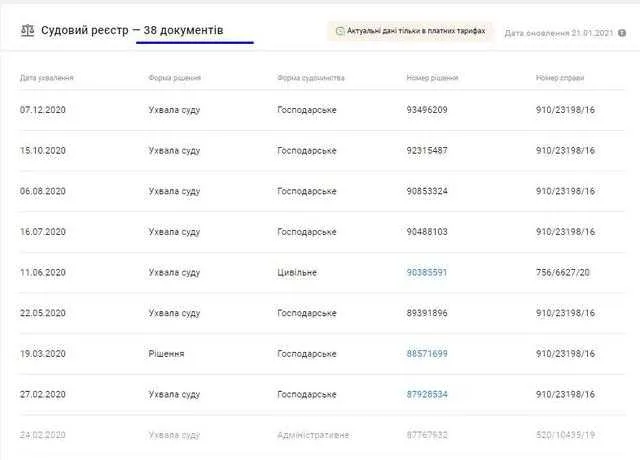
Task: Click 'Ухвала суду' in the 27.02.2020 row
Action: 174,395
